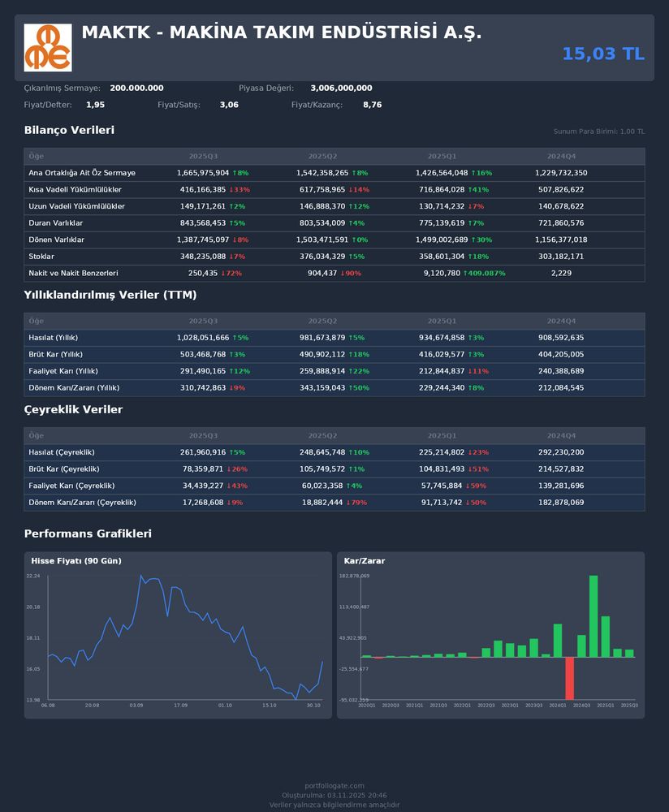The image size is (669, 812).
Task: Click the value 1,156,377,018
Action: coord(561,240)
